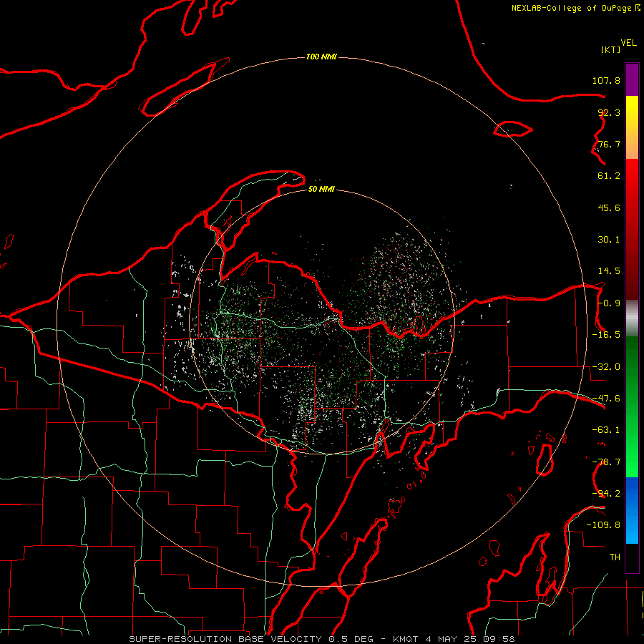Click the 107.8 legend value
The width and height of the screenshot is (644, 644).
pos(606,80)
